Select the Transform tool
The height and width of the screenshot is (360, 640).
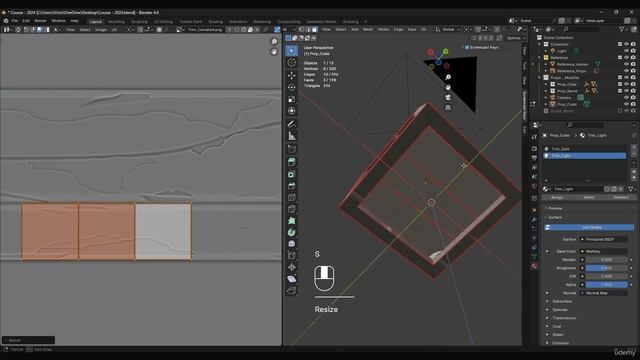pos(291,111)
